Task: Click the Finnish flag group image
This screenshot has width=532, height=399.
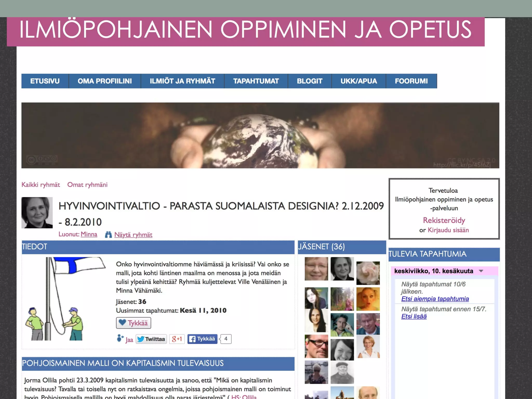Action: point(65,299)
